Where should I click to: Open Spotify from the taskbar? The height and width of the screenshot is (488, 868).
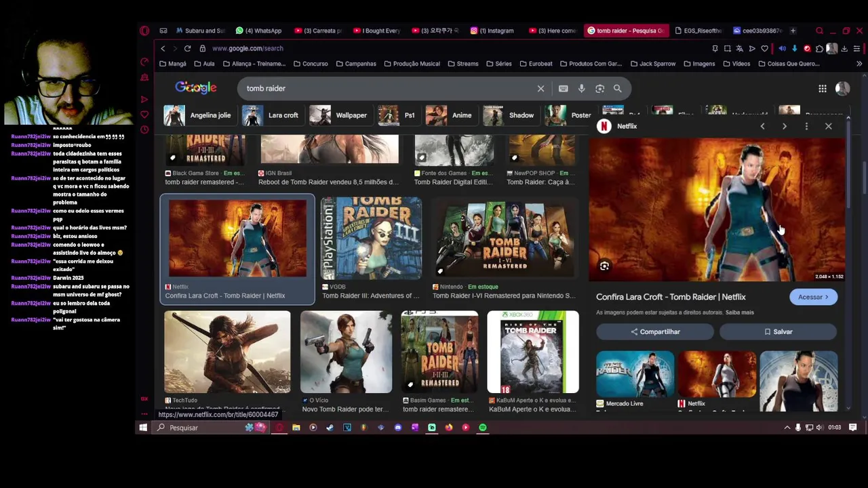pos(482,428)
